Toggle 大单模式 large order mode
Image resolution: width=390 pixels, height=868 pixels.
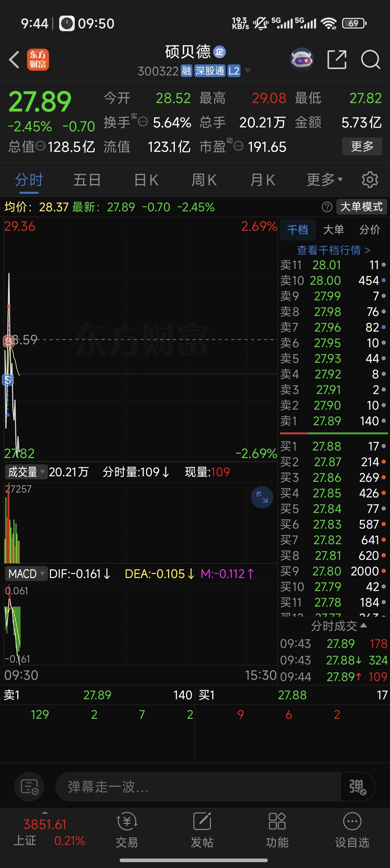(x=361, y=206)
